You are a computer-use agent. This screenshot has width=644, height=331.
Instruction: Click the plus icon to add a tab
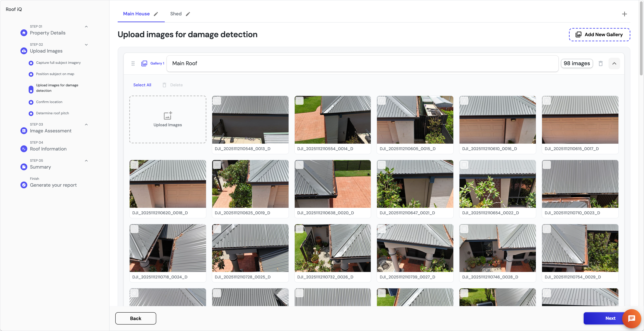click(625, 14)
